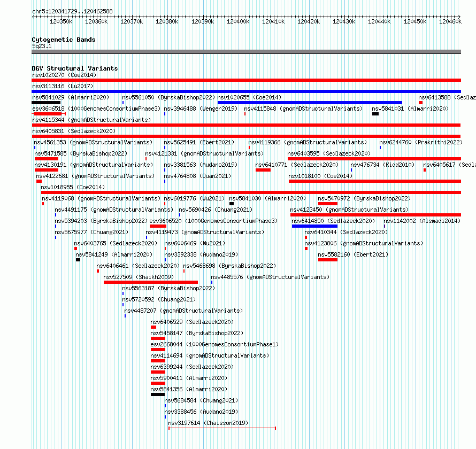The height and width of the screenshot is (449, 476).
Task: Select nsv6244760 (Prakrithi2022) variant
Action: [421, 142]
